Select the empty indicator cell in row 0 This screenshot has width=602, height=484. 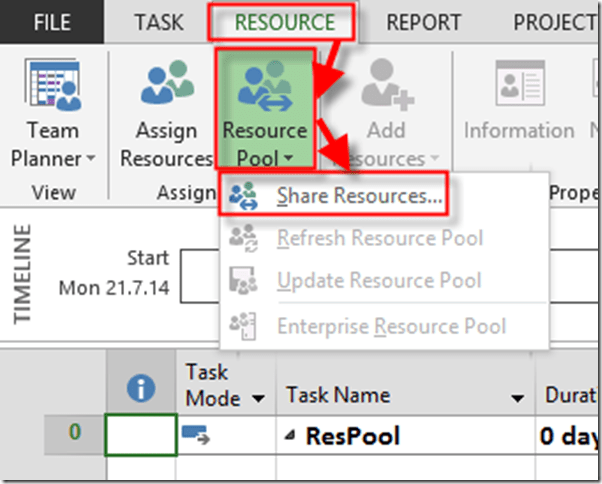141,437
